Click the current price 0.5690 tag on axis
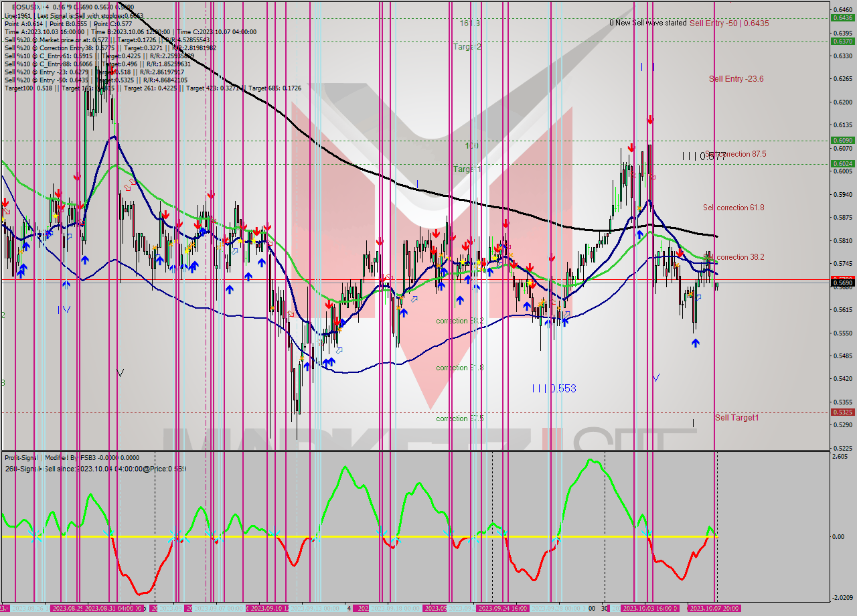 [x=842, y=283]
